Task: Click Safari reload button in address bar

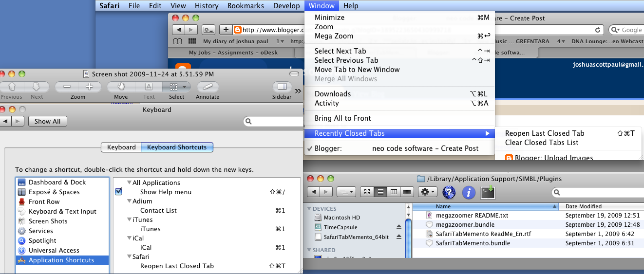Action: 598,30
